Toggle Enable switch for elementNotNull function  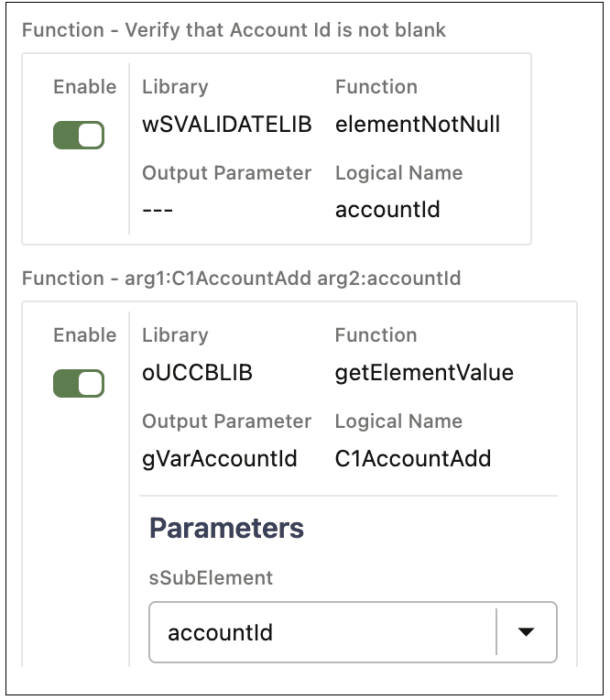(x=79, y=136)
